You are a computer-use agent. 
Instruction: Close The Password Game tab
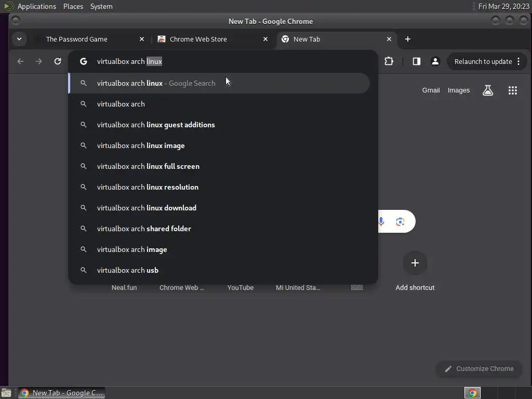pyautogui.click(x=142, y=39)
